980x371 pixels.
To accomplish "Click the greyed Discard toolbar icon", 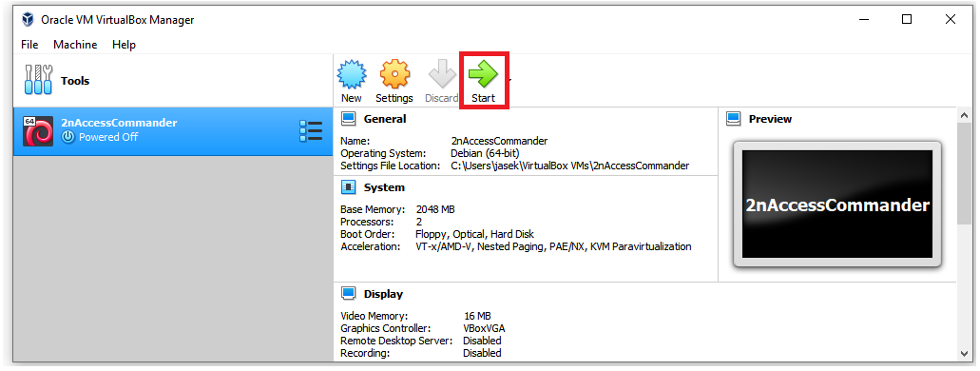I will pyautogui.click(x=442, y=75).
